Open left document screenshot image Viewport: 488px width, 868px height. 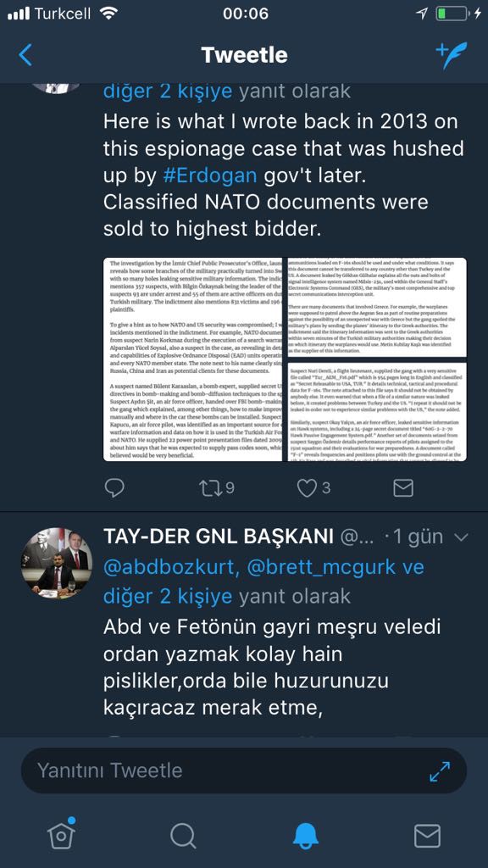click(192, 359)
